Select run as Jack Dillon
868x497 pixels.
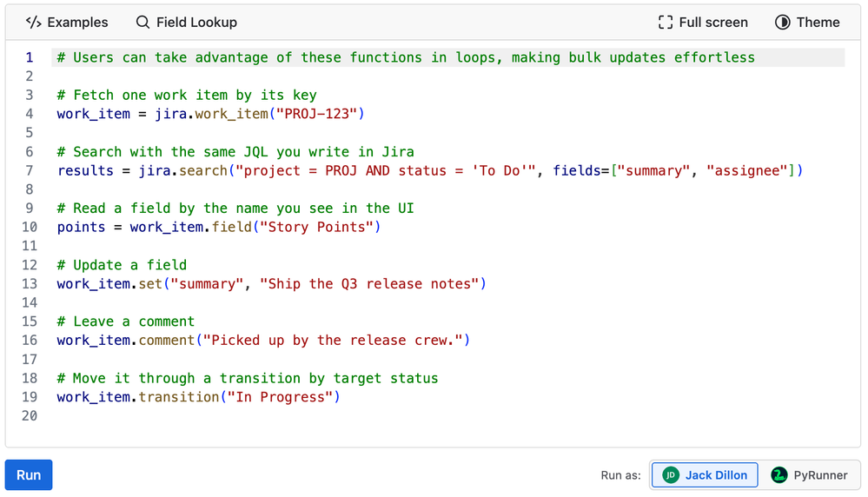click(x=705, y=475)
